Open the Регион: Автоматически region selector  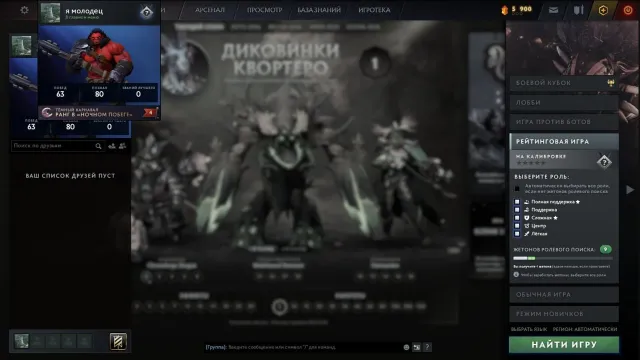click(x=584, y=329)
